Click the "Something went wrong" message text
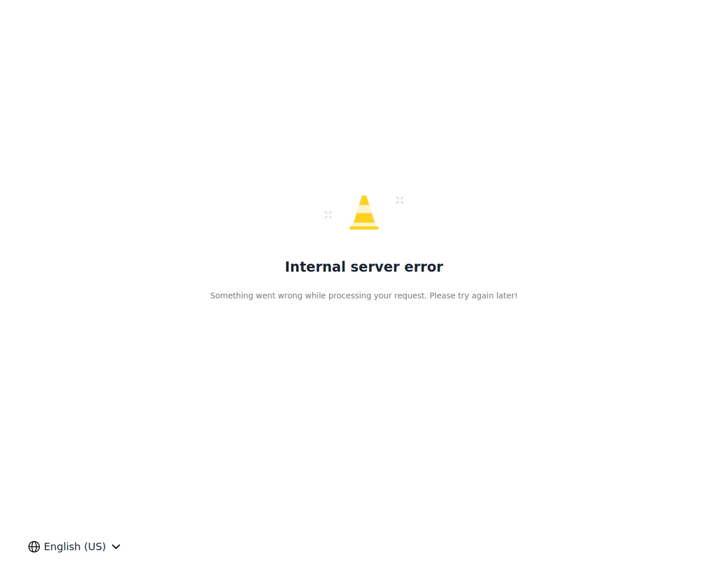This screenshot has width=728, height=582. [364, 296]
